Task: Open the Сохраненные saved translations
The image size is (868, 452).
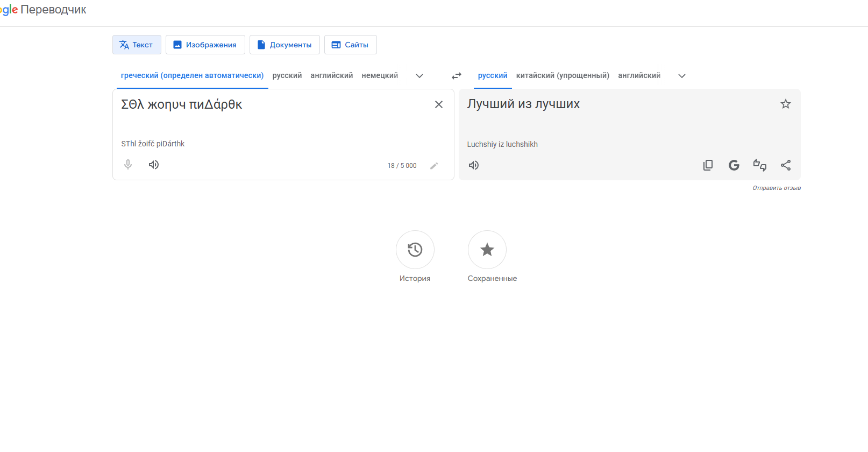Action: pos(487,250)
